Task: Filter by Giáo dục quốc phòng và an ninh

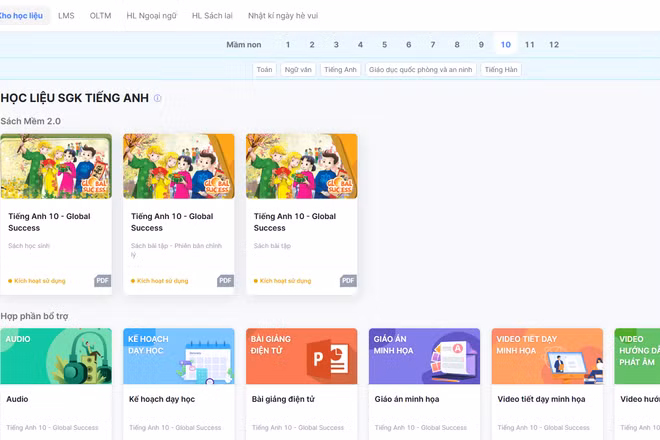Action: tap(420, 69)
